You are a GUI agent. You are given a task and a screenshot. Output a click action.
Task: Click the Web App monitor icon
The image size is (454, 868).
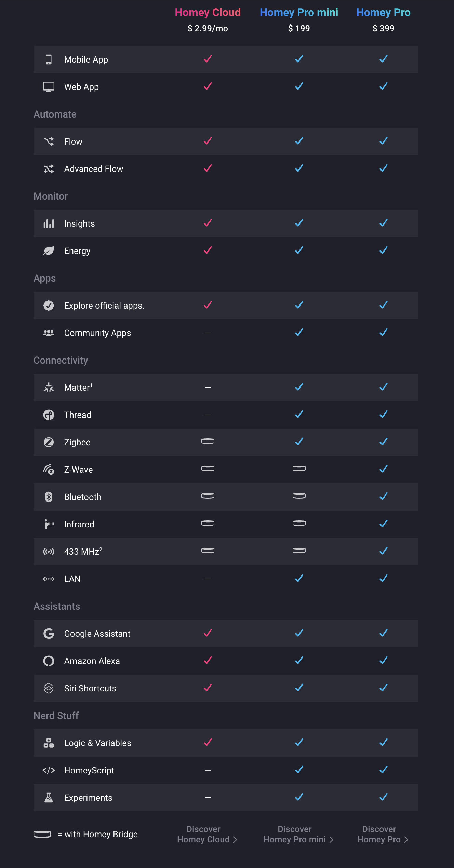tap(49, 87)
